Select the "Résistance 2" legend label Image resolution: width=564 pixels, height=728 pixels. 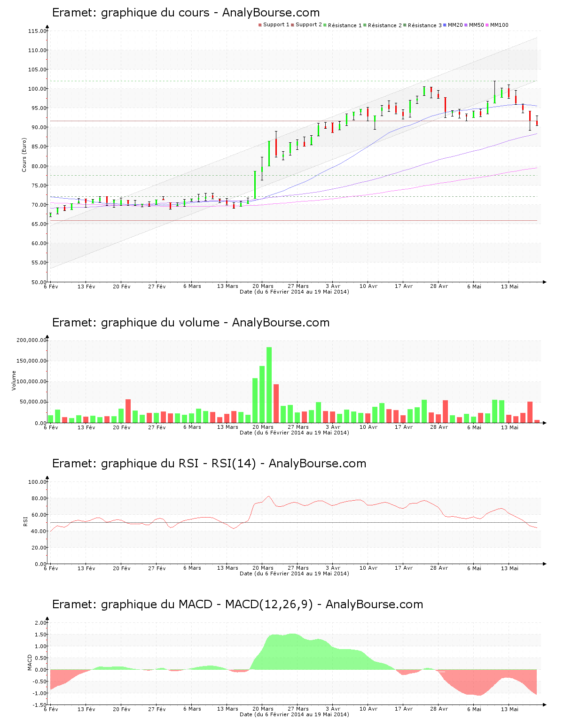tap(385, 25)
